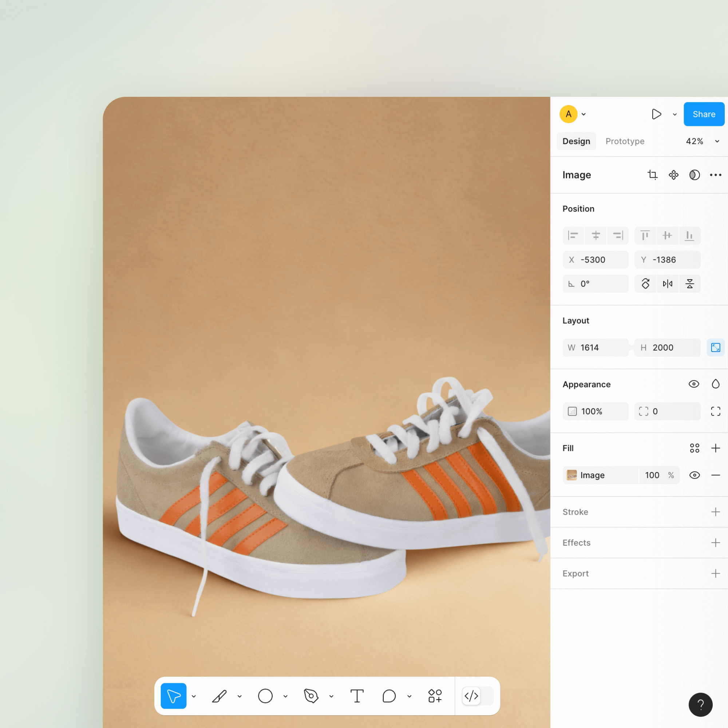Hide the Image fill with eye icon
The width and height of the screenshot is (728, 728).
point(695,475)
